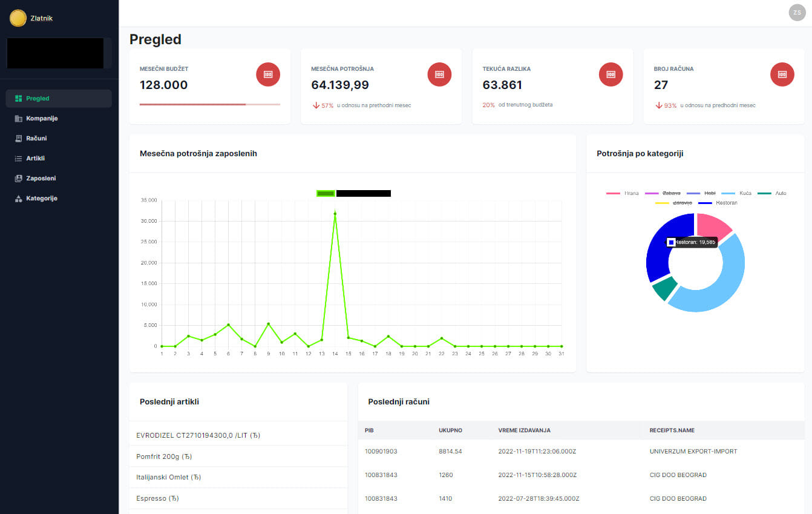Image resolution: width=812 pixels, height=514 pixels.
Task: Click the Zaposleni people icon
Action: click(19, 179)
